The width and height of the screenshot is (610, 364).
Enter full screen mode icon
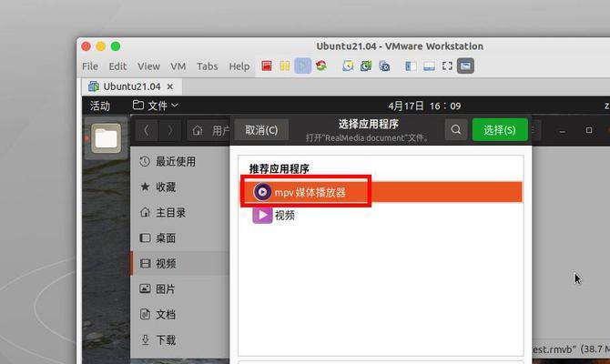coord(447,66)
